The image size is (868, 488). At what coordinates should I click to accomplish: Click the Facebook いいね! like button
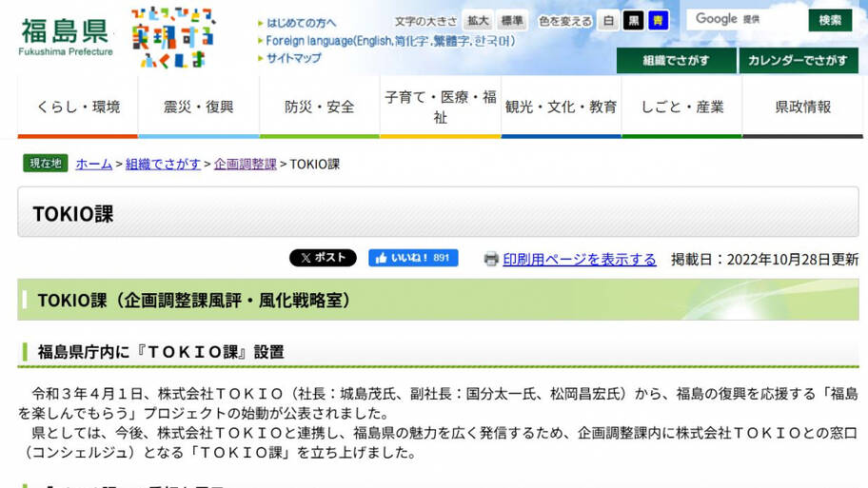[413, 258]
